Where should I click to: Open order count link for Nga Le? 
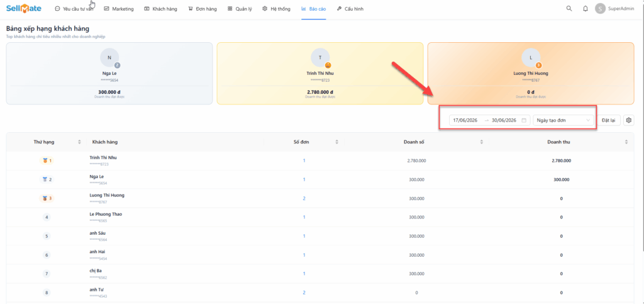304,179
